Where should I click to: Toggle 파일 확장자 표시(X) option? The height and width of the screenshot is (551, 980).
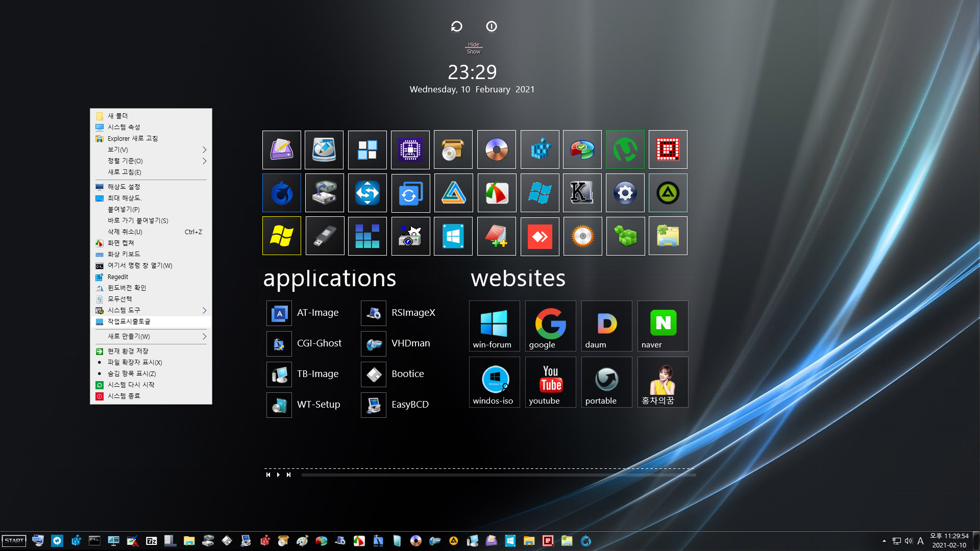click(151, 362)
